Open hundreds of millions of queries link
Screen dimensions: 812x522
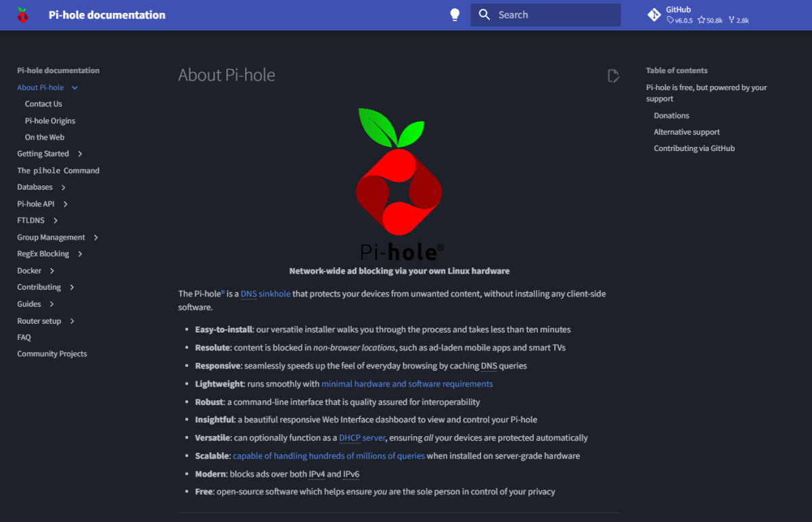pos(329,456)
